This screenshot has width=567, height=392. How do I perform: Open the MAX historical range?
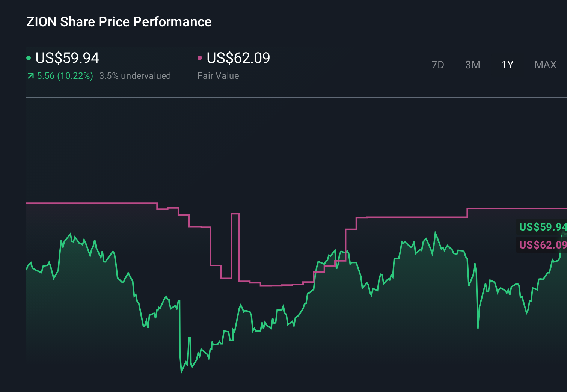point(545,65)
